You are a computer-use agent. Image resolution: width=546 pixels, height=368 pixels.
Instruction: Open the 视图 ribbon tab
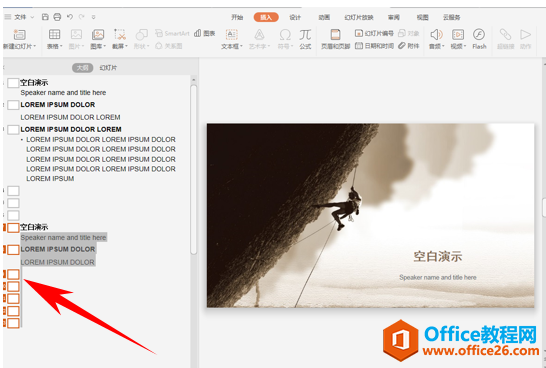pos(423,17)
